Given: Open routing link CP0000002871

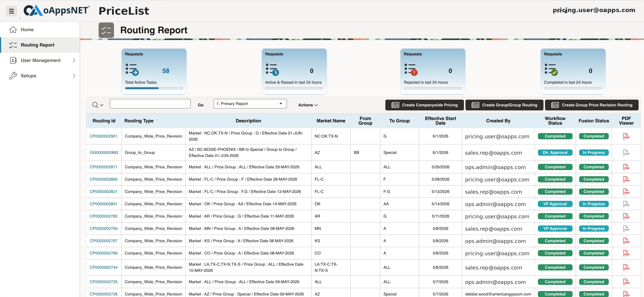Looking at the screenshot, I should click(x=103, y=167).
